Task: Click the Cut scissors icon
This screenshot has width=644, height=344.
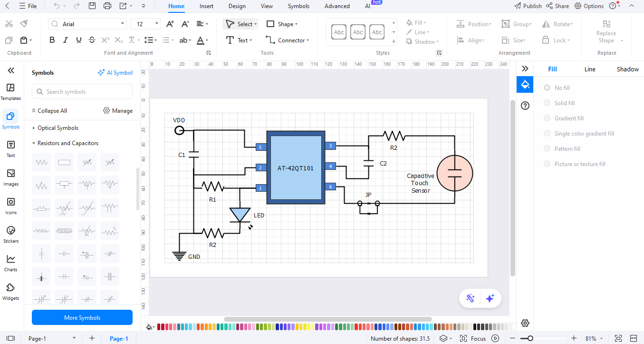Action: click(9, 24)
